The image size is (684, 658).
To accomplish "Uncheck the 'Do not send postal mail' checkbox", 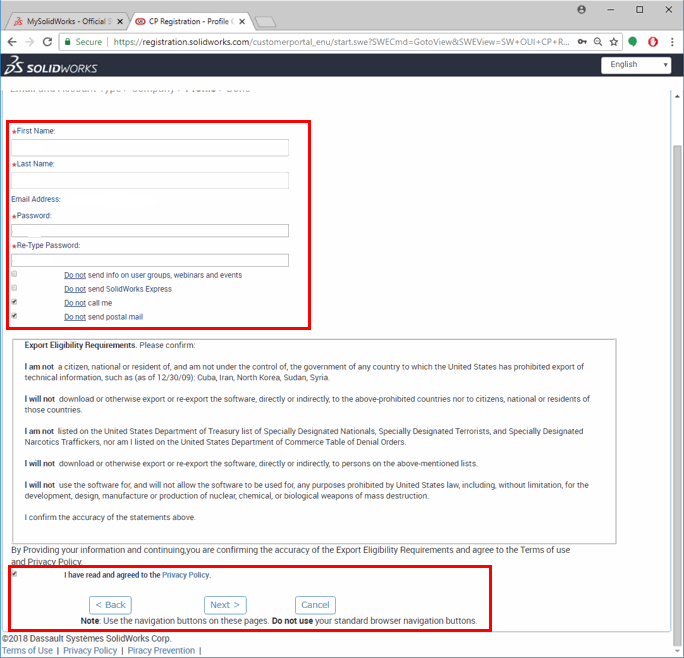I will pyautogui.click(x=14, y=316).
